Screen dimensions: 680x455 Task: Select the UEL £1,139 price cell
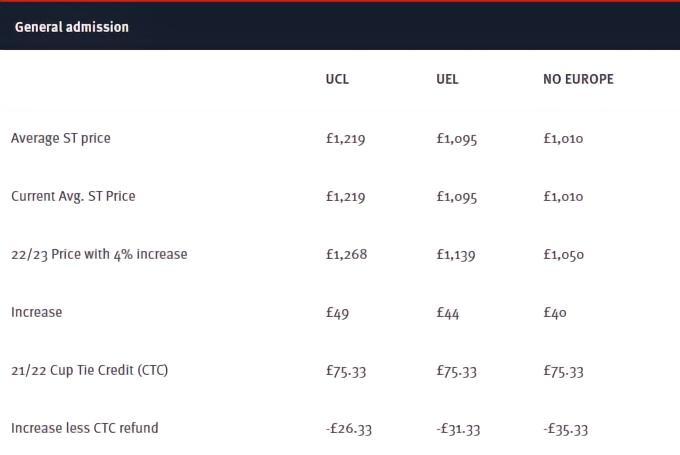point(457,254)
